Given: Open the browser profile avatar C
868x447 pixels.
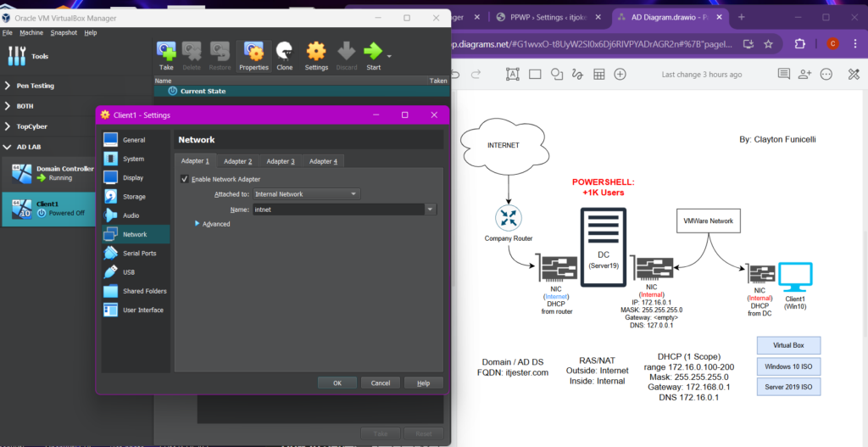Looking at the screenshot, I should [832, 44].
